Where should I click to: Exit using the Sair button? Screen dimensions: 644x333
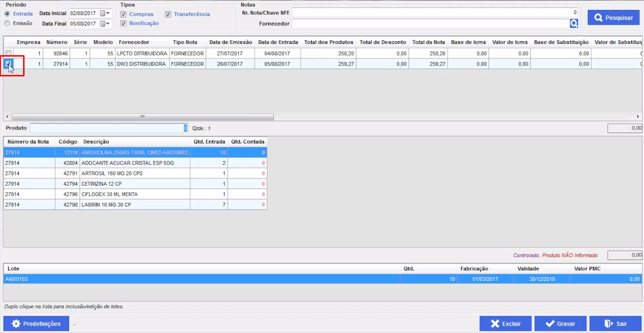point(616,324)
